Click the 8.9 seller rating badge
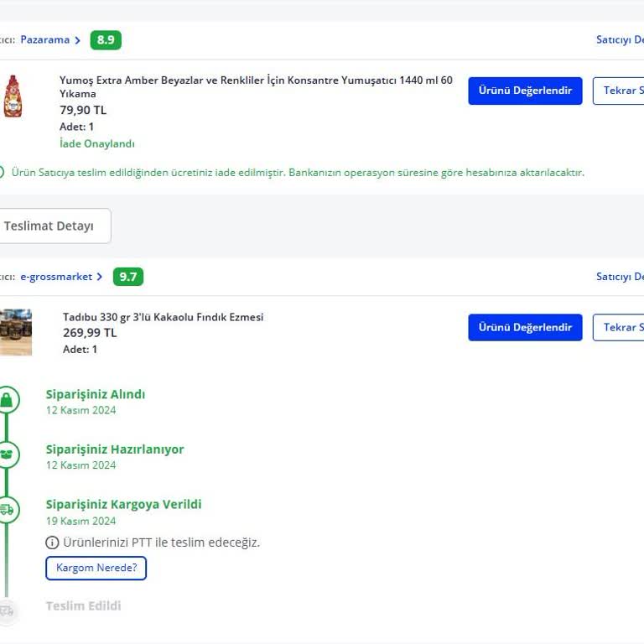The width and height of the screenshot is (644, 644). [106, 40]
